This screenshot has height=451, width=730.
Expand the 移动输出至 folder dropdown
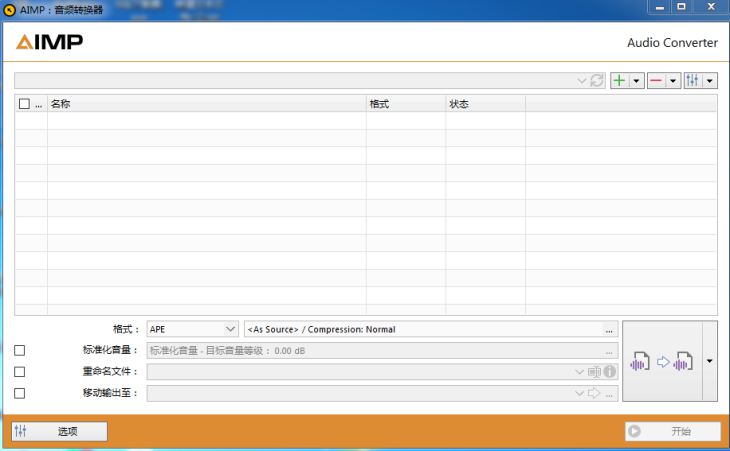579,393
